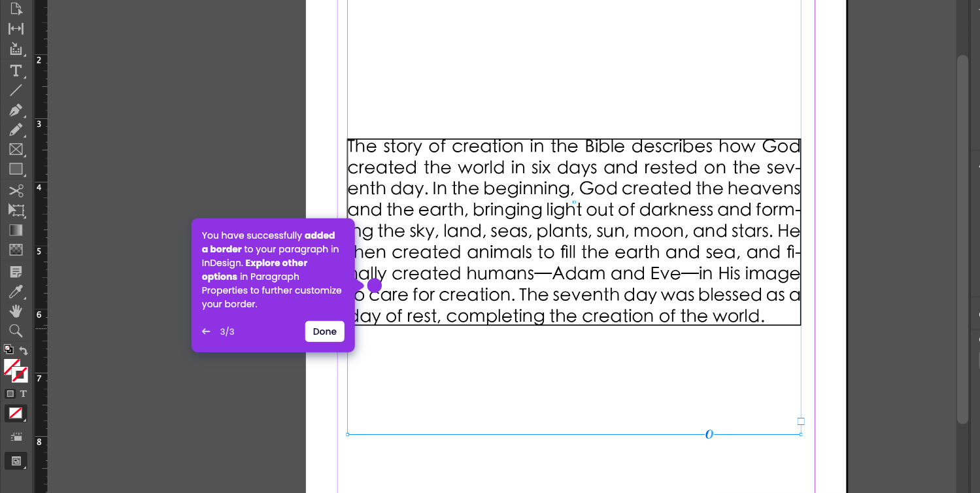
Task: Select the Gradient Feather tool
Action: 16,250
